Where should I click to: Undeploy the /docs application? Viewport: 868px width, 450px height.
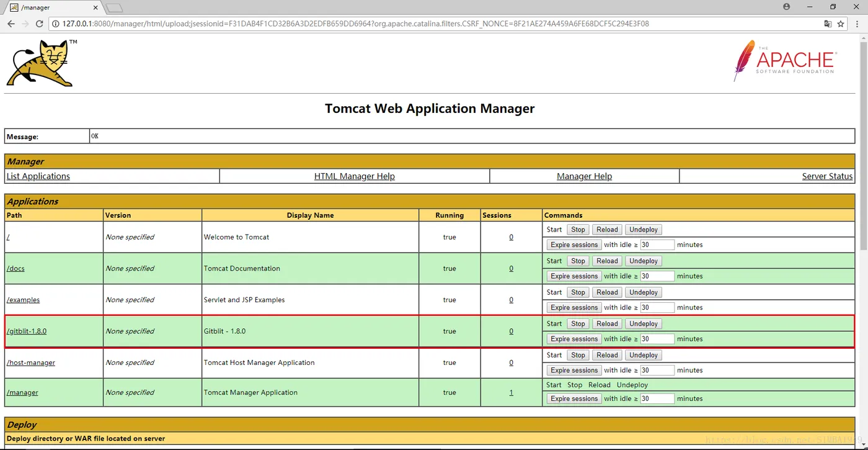(644, 261)
